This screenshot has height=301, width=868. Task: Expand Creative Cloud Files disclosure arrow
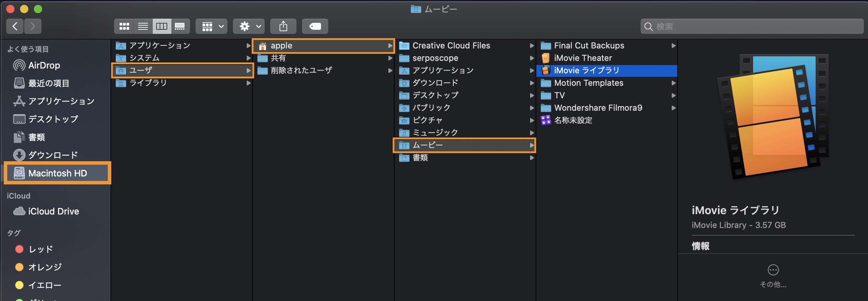click(532, 46)
